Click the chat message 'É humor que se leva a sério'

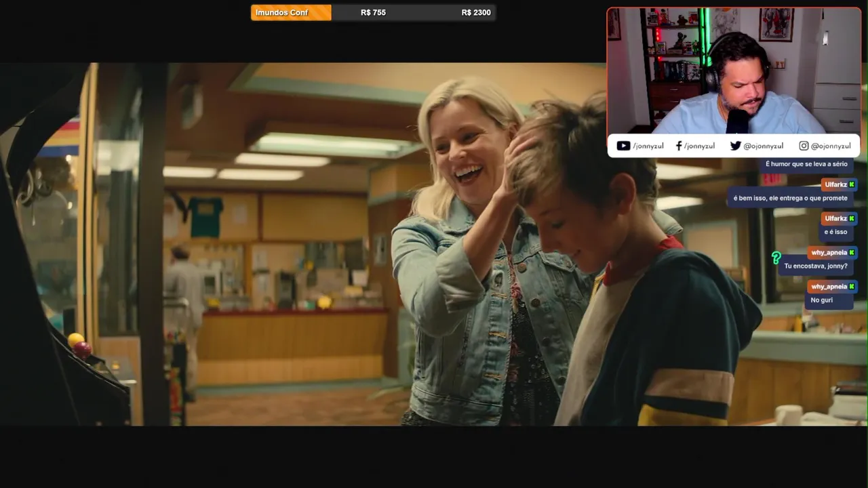point(806,164)
